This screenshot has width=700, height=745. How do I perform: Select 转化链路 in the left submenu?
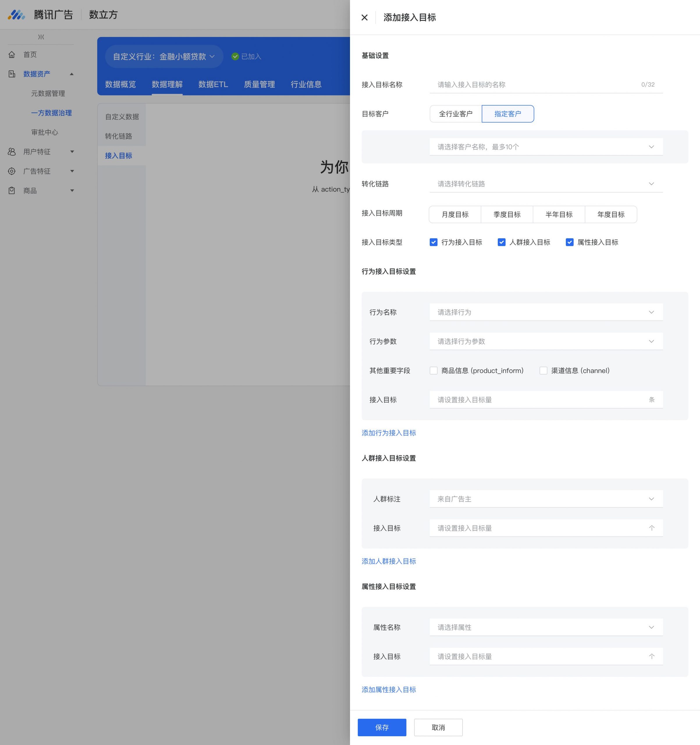pos(118,136)
